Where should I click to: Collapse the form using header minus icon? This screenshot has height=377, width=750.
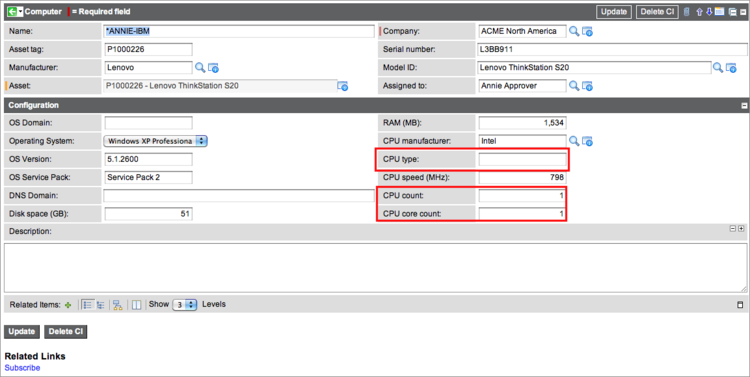(x=743, y=12)
